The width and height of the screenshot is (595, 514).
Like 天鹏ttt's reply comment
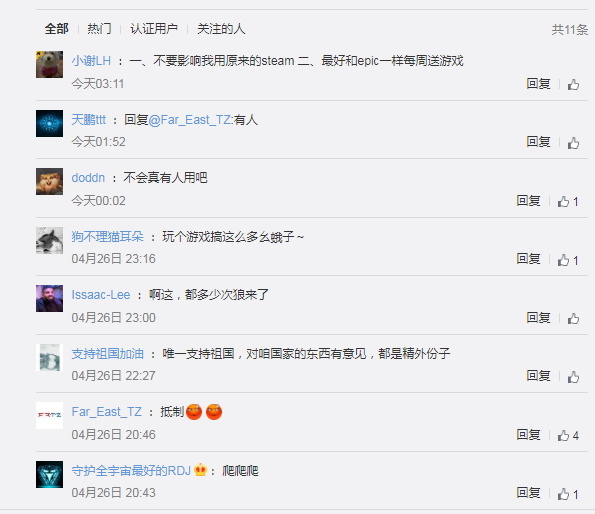(573, 143)
